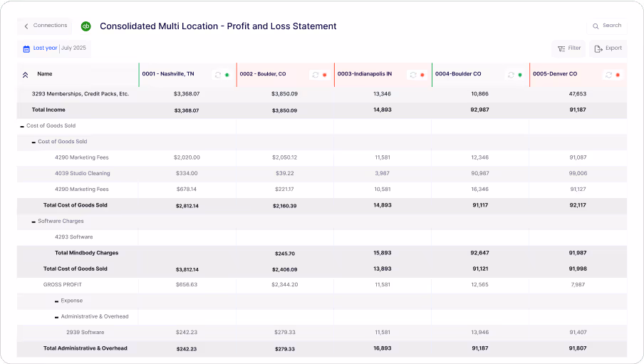
Task: Click the back arrow beside Connections
Action: [x=26, y=26]
